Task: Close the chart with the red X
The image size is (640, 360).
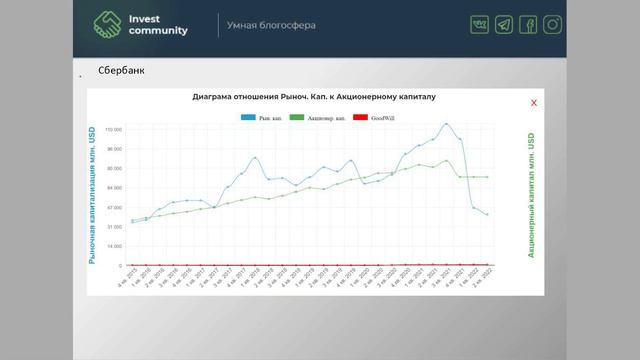Action: pyautogui.click(x=533, y=103)
